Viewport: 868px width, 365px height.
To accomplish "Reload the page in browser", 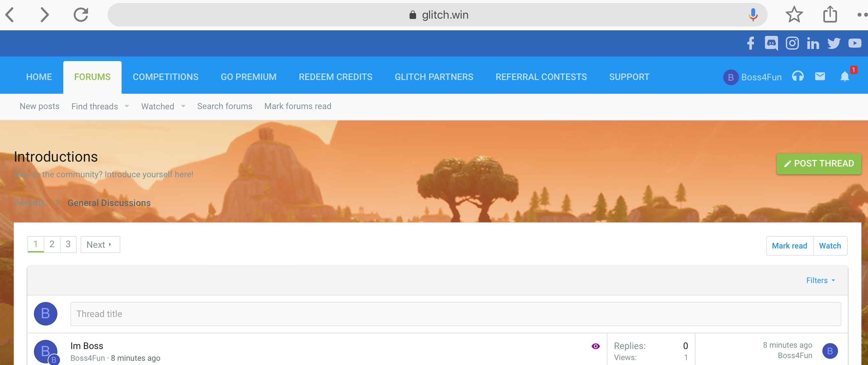I will [x=81, y=14].
